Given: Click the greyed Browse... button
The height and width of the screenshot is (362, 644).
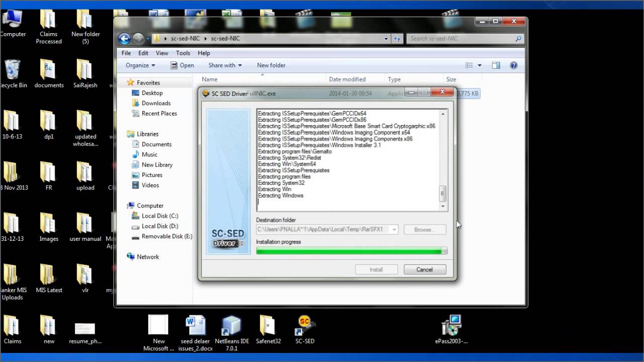Looking at the screenshot, I should [424, 229].
